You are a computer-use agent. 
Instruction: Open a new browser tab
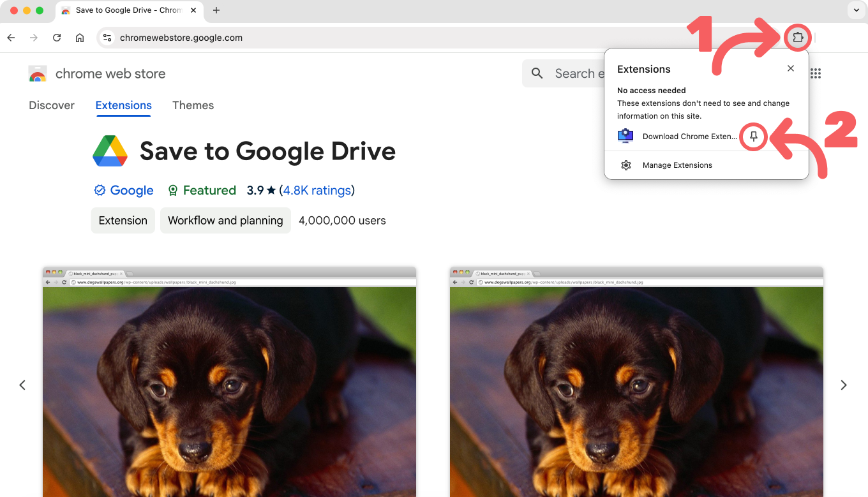coord(216,10)
